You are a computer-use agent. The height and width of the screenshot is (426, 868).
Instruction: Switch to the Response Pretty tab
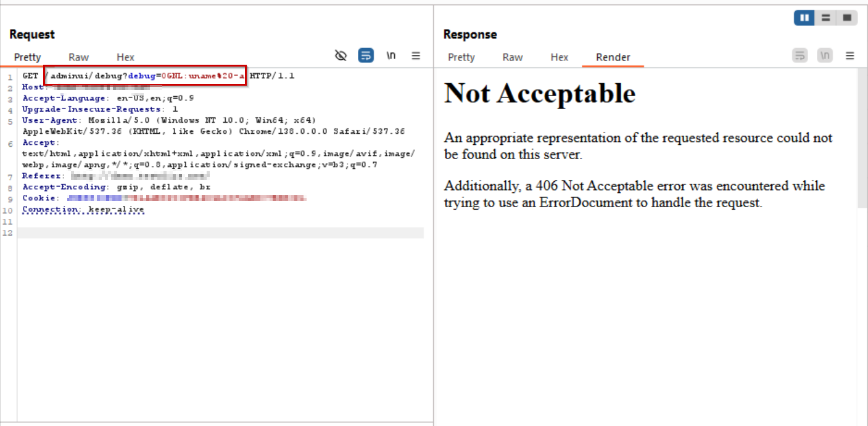click(x=461, y=57)
